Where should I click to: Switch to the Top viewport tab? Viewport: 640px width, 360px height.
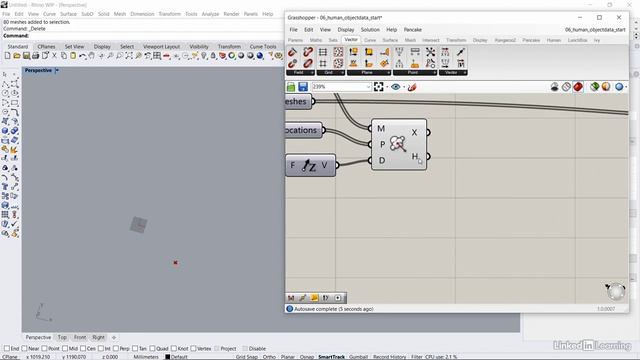pyautogui.click(x=62, y=338)
